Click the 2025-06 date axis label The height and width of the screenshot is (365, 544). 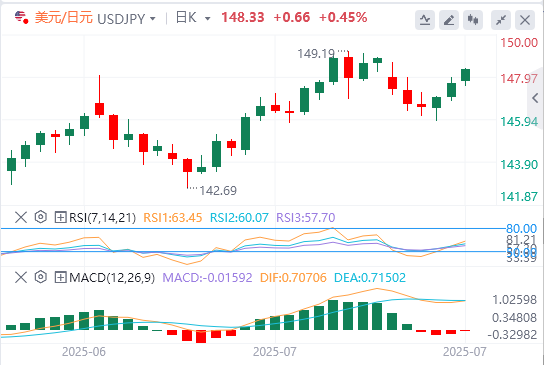click(x=84, y=352)
